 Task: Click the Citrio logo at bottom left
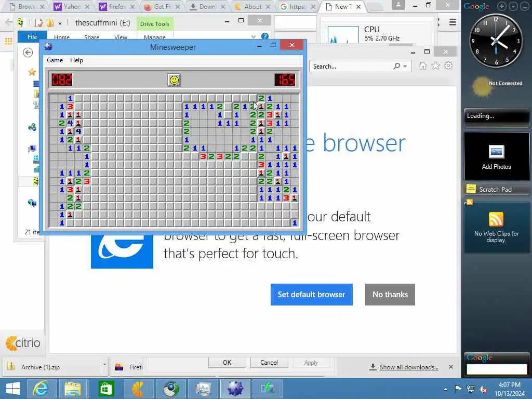pyautogui.click(x=23, y=343)
